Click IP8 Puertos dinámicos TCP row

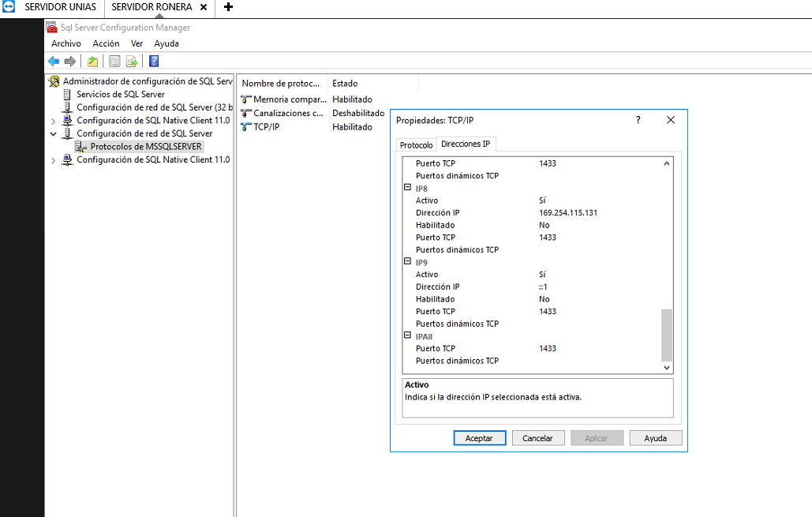[x=532, y=249]
